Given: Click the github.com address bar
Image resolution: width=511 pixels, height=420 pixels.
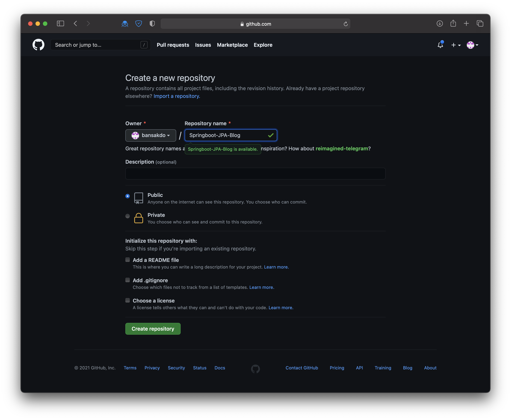Looking at the screenshot, I should 255,24.
